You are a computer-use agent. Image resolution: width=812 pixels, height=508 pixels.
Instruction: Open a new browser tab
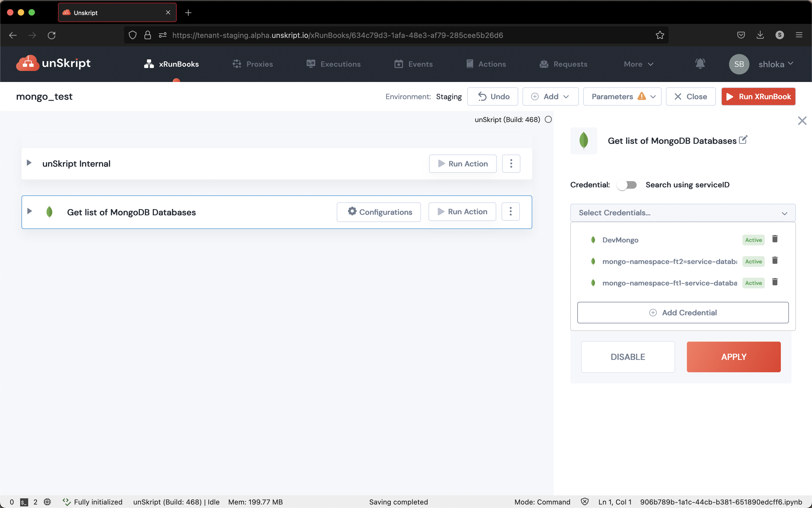point(188,13)
